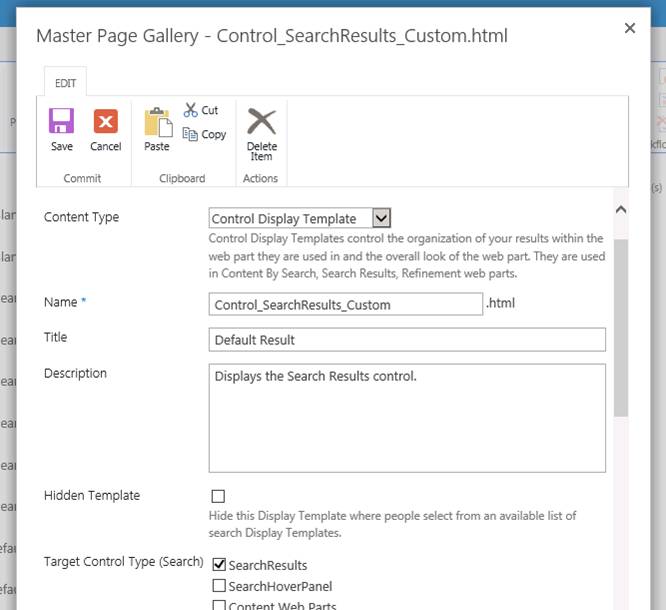
Task: Click into the Name text field
Action: [x=345, y=304]
